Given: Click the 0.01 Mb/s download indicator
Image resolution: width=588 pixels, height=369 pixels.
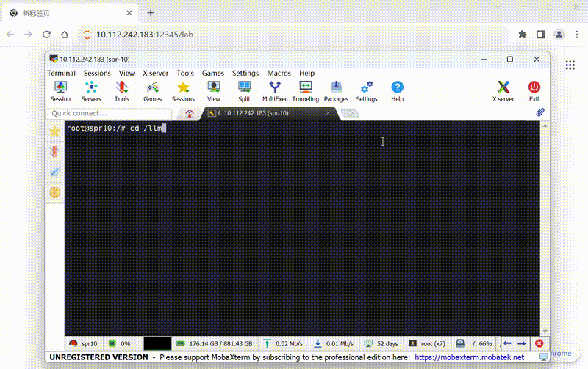Looking at the screenshot, I should point(334,343).
